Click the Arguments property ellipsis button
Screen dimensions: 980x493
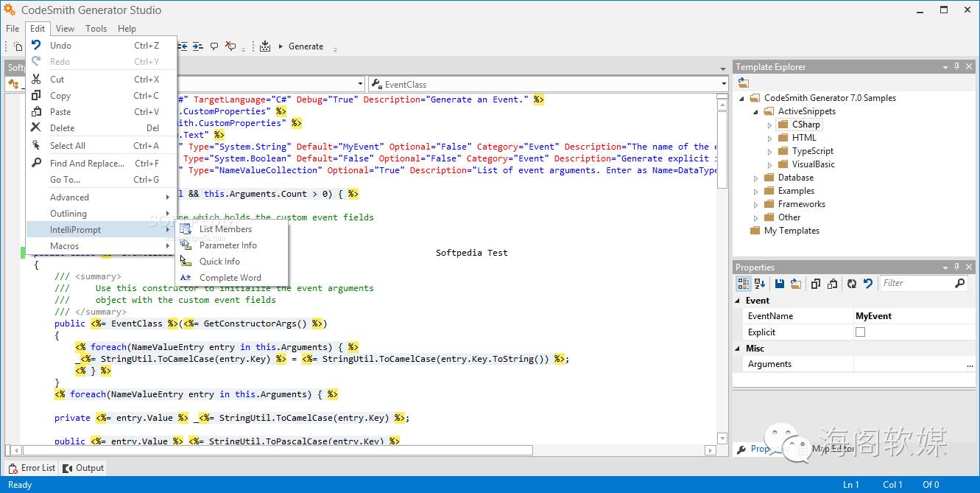coord(970,365)
